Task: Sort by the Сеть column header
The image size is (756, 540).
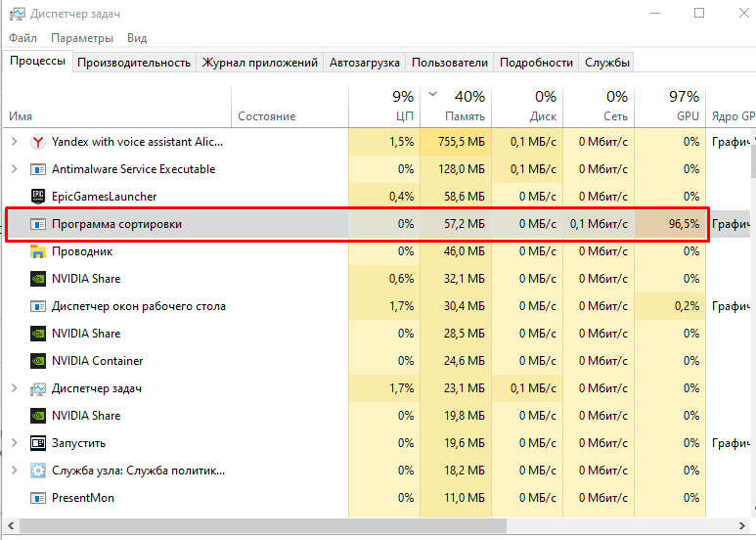Action: tap(599, 107)
